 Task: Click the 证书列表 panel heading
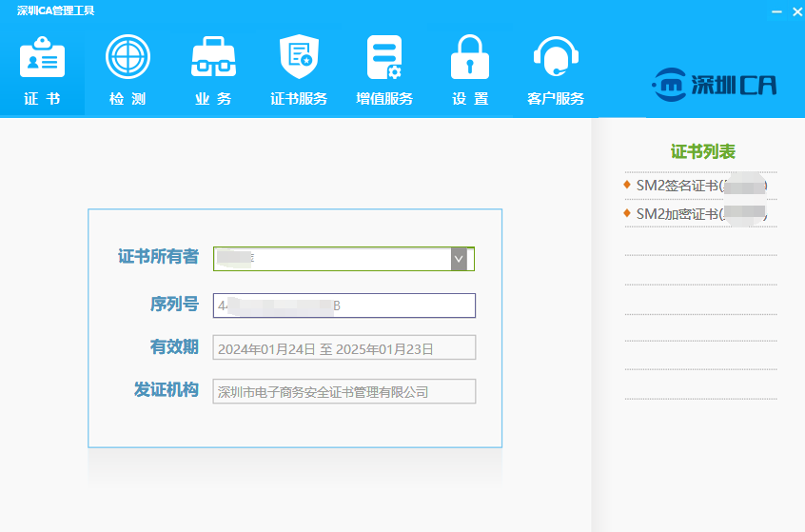(x=702, y=152)
